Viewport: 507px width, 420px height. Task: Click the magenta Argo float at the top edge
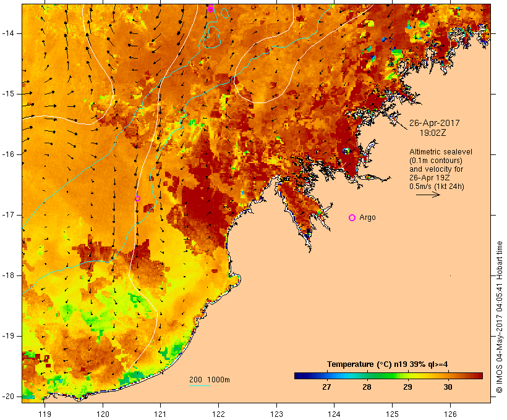(x=210, y=8)
